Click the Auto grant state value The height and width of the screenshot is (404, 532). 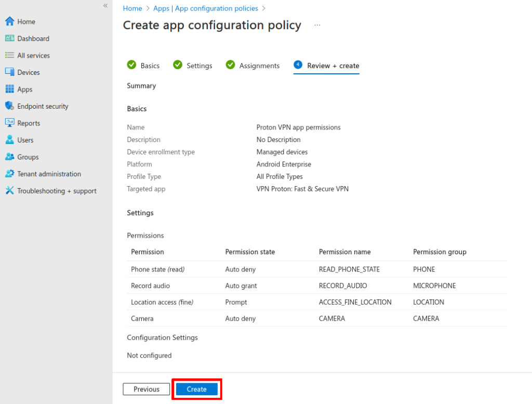[241, 285]
